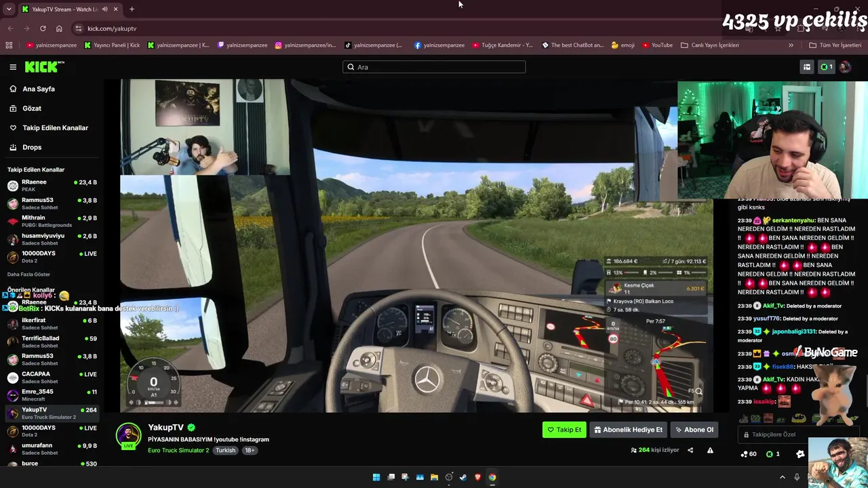Click the microphone icon in system tray
Viewport: 868px width, 488px height.
(797, 477)
